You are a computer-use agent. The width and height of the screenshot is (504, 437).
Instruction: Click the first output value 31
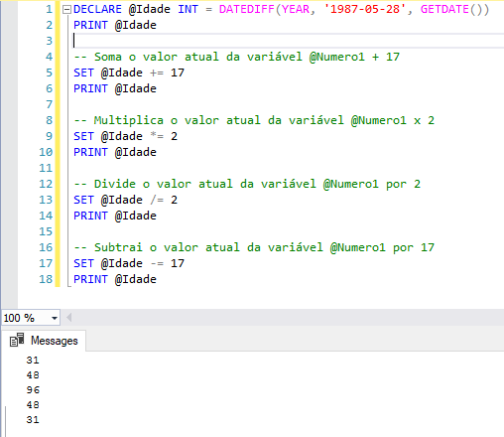pyautogui.click(x=33, y=361)
